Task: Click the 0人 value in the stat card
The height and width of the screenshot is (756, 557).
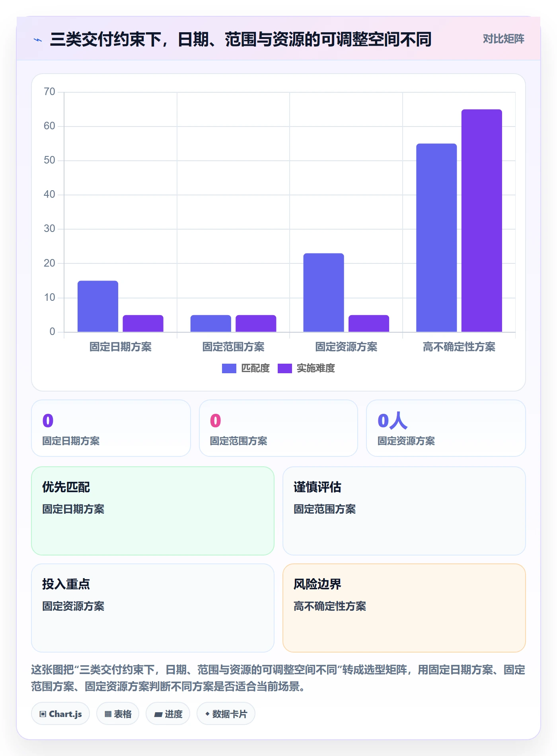Action: click(x=392, y=421)
